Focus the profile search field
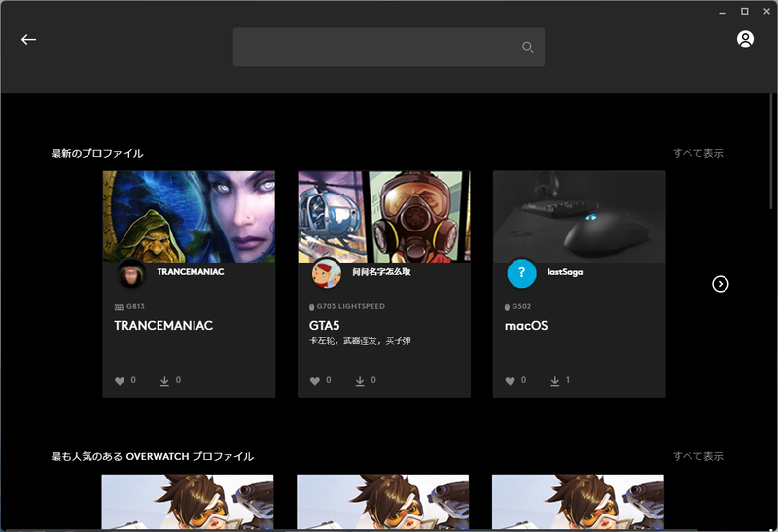This screenshot has height=532, width=778. tap(388, 47)
